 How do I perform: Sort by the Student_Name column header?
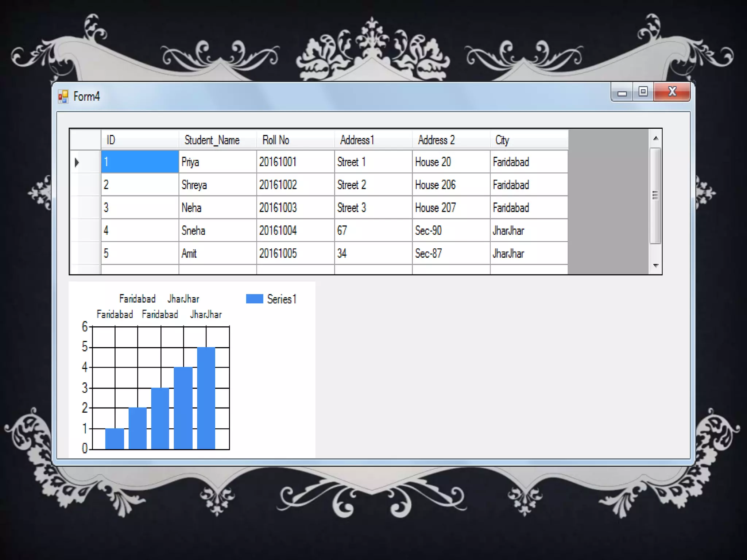[217, 140]
